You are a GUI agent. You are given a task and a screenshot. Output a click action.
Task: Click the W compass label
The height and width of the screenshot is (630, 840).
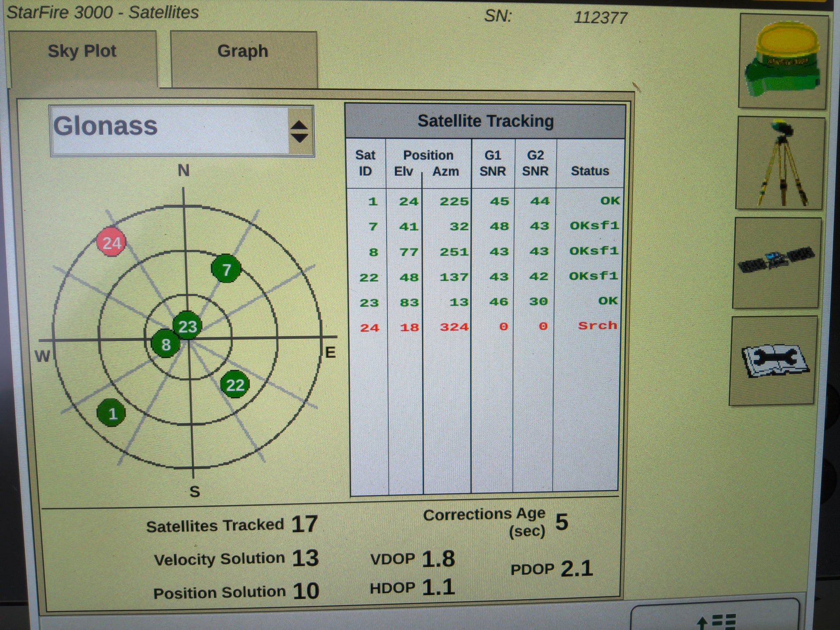[x=42, y=356]
